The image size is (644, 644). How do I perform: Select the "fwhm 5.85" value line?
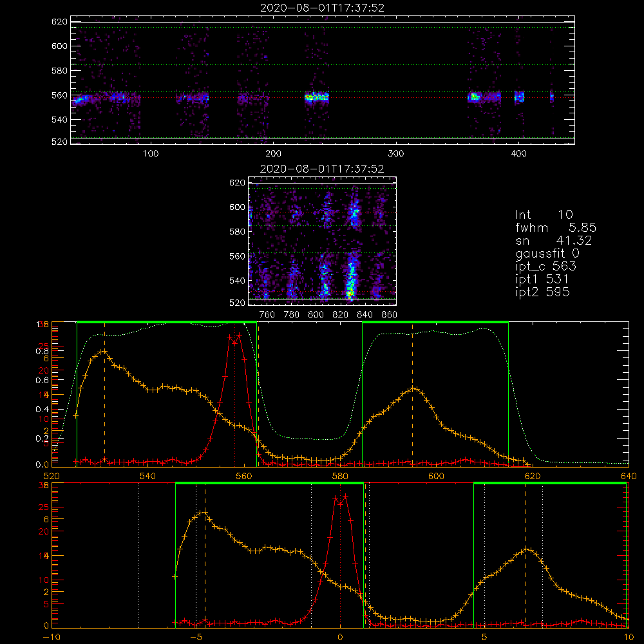click(x=556, y=227)
